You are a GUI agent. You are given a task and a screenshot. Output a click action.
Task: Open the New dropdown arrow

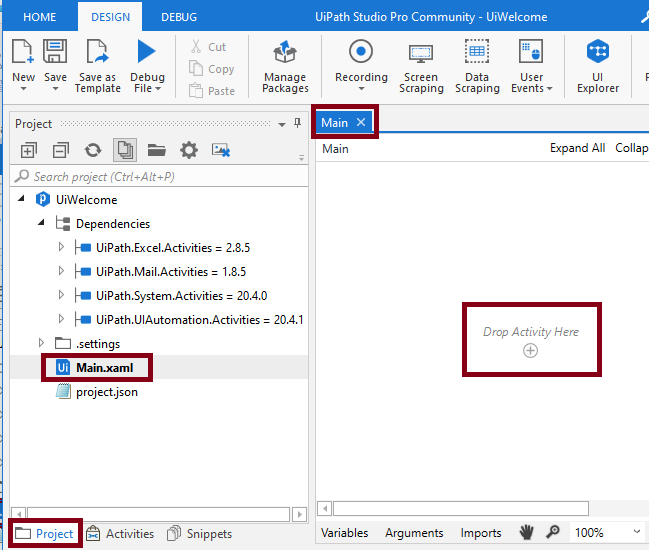[x=23, y=89]
